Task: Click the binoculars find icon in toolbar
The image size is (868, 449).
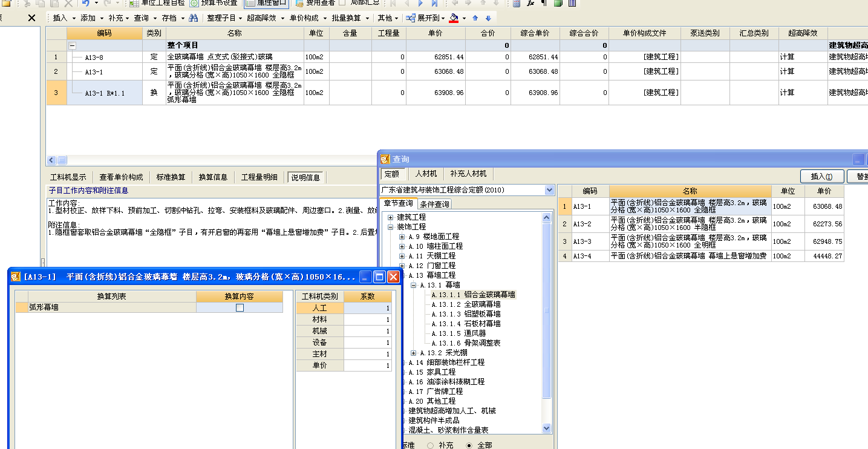Action: tap(193, 18)
